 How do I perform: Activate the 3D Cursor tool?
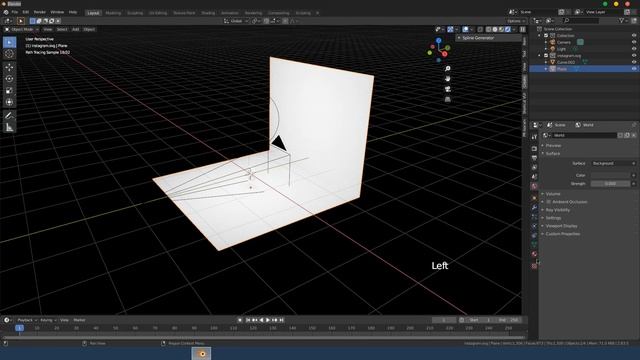(9, 54)
